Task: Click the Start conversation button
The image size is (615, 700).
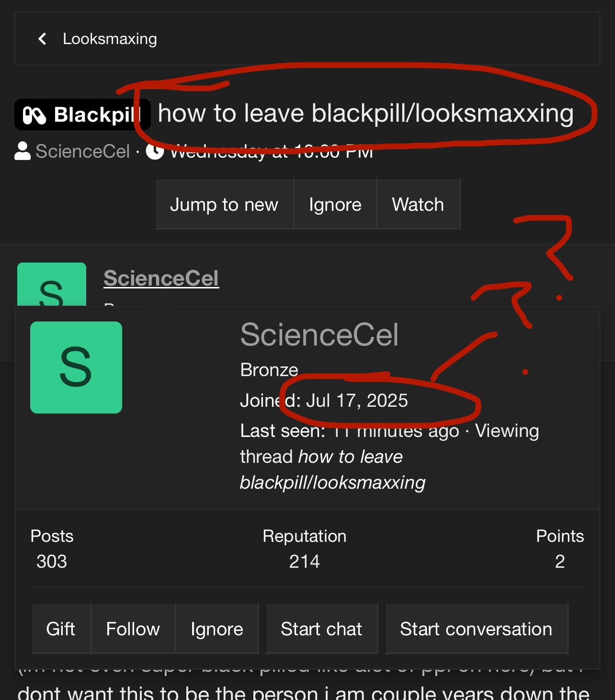Action: coord(476,629)
